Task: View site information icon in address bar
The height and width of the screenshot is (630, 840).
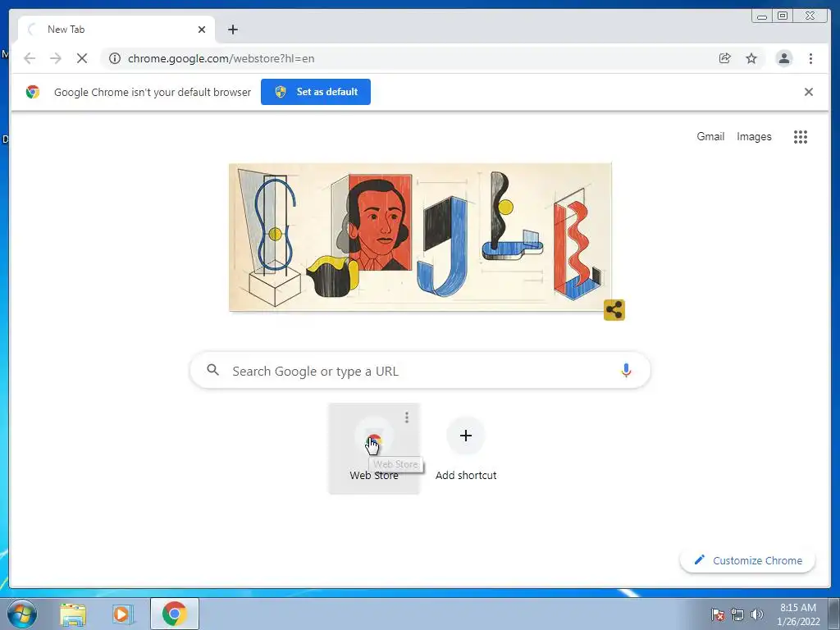Action: [x=115, y=58]
